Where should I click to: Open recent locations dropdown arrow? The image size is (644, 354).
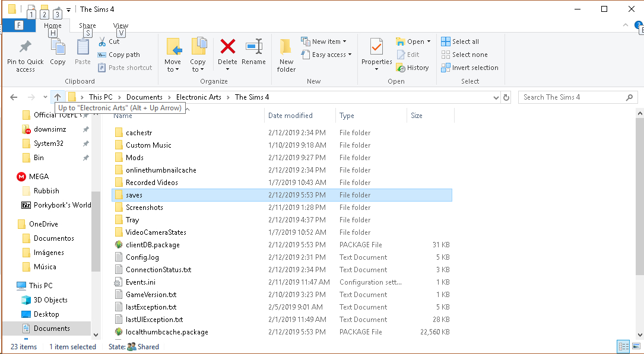click(x=45, y=97)
